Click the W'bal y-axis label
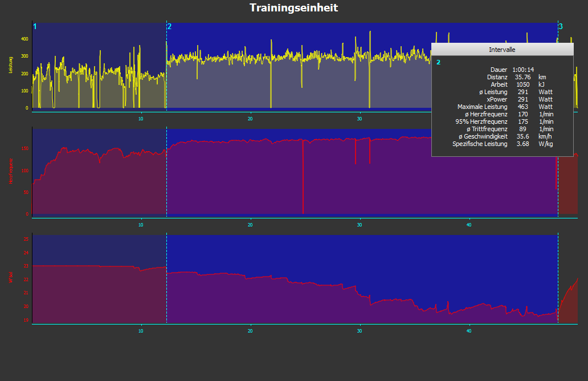588x381 pixels. tap(10, 278)
